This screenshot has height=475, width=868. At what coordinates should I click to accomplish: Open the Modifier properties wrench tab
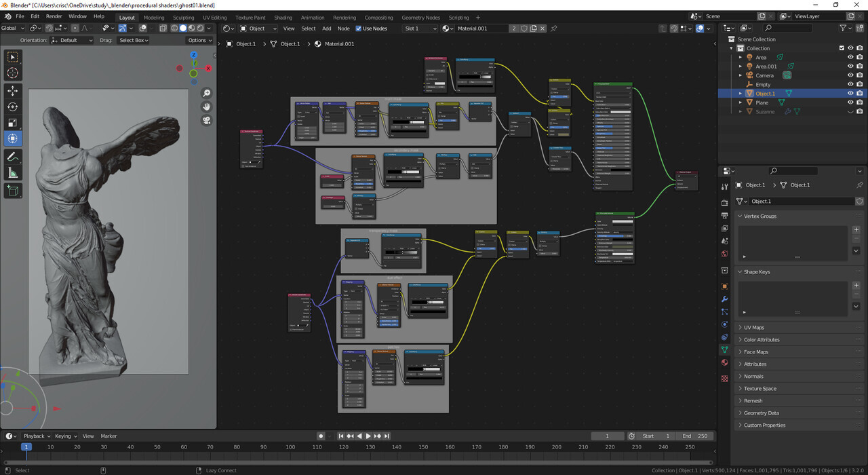point(724,299)
